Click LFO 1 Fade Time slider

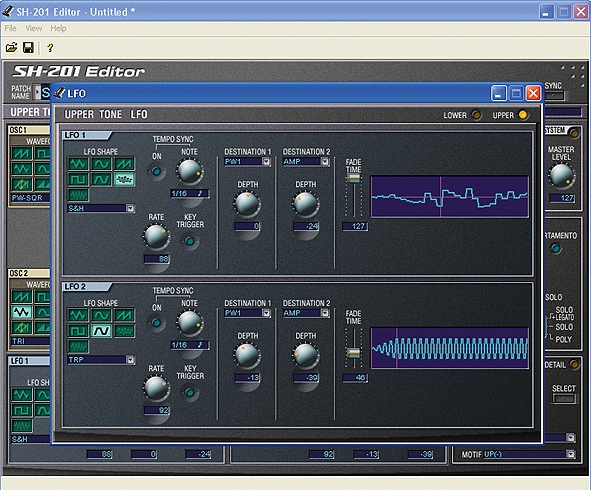[x=354, y=178]
